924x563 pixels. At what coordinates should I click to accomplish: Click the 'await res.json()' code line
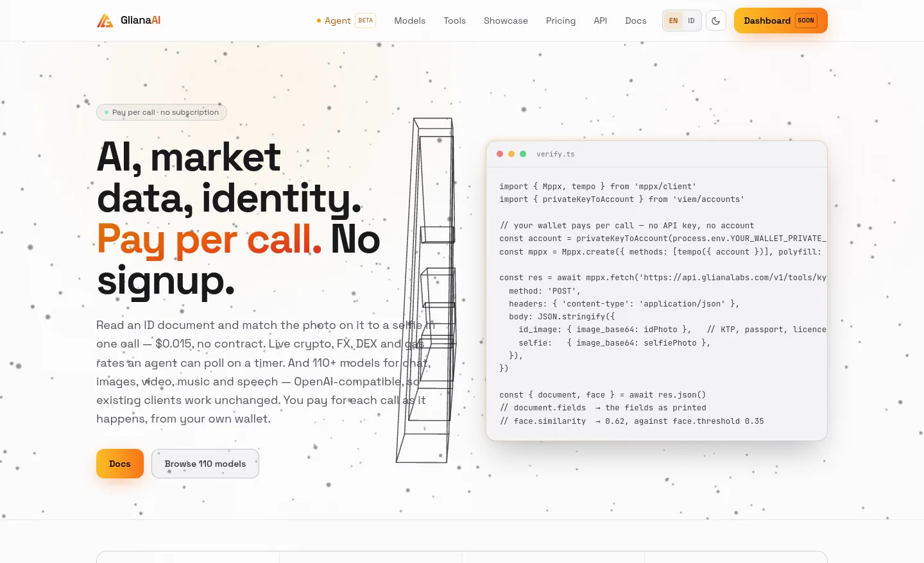click(603, 395)
